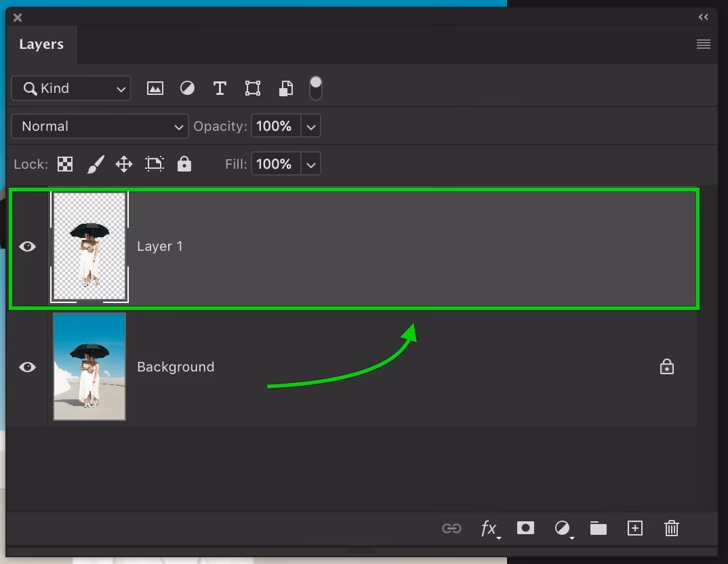Hide the Background layer

point(27,367)
